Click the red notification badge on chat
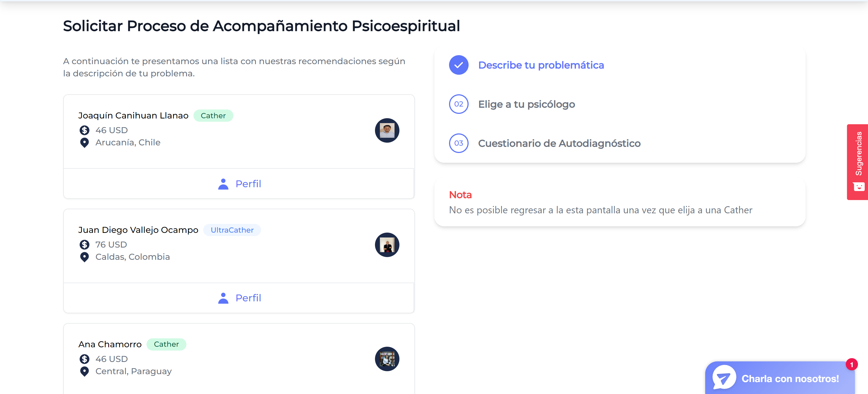Screen dimensions: 868x394 851,364
